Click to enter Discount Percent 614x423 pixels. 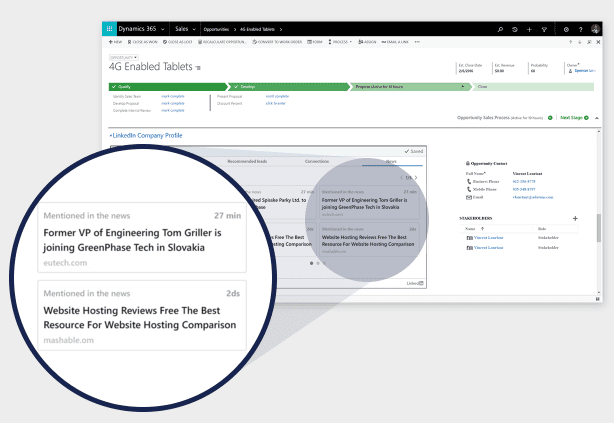click(276, 103)
